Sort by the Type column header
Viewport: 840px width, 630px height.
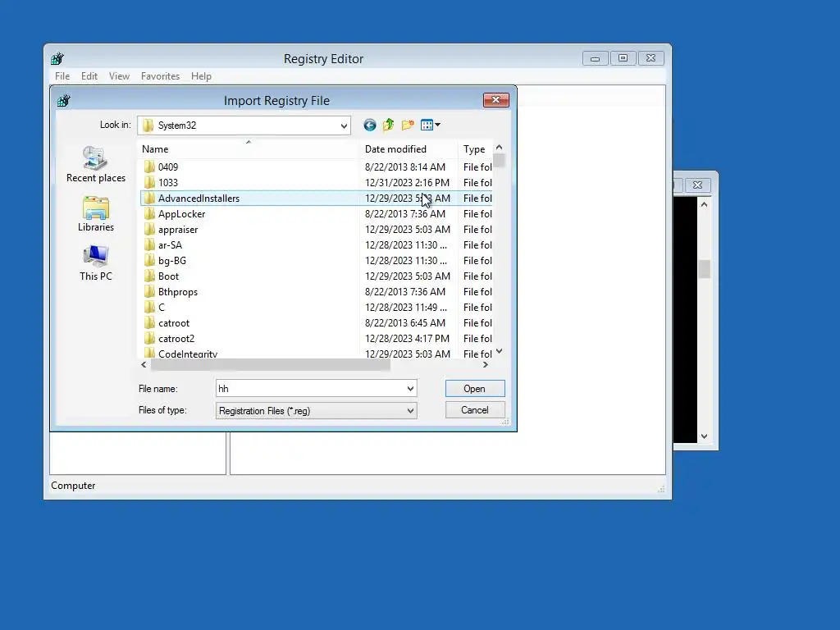[x=476, y=149]
